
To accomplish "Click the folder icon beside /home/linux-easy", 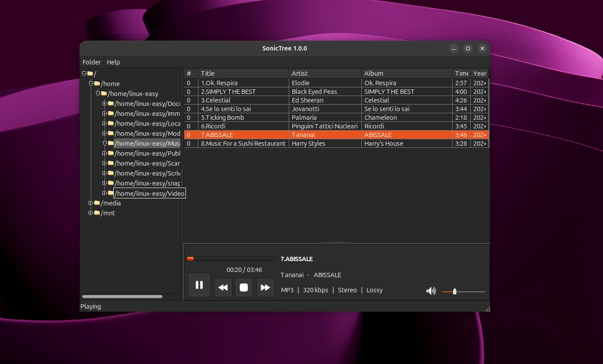I will click(x=104, y=93).
